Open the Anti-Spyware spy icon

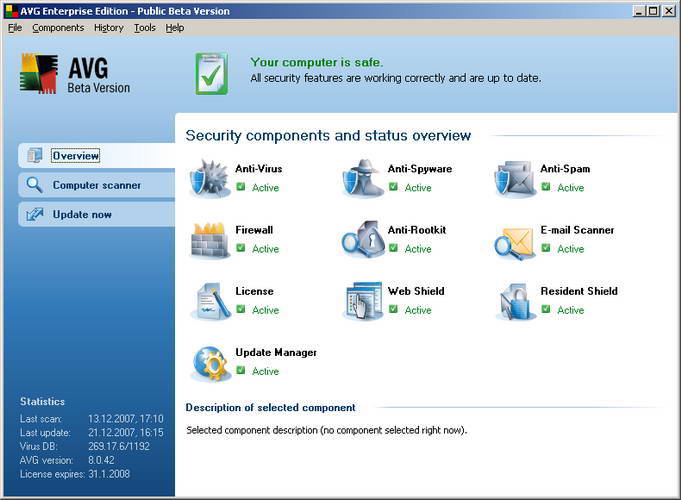[x=362, y=179]
